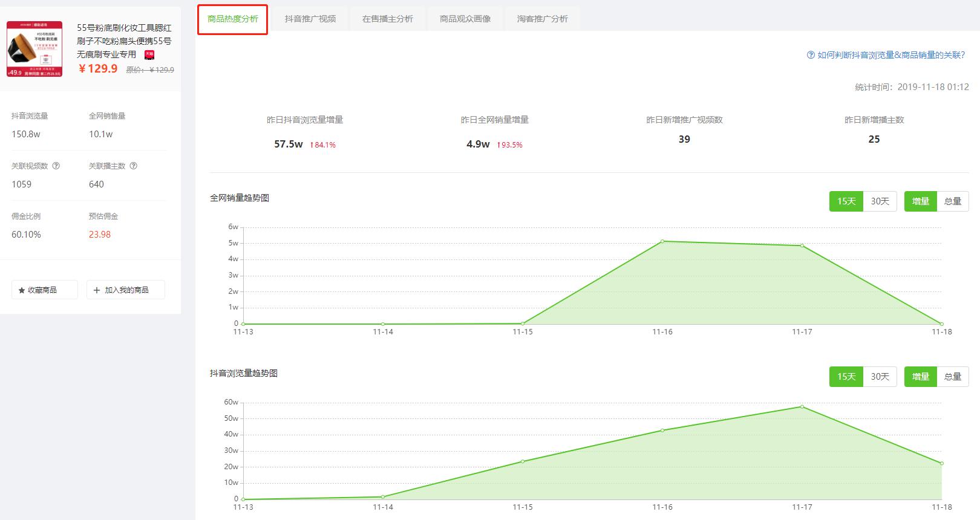Click 11-18 data point on 抖音浏览量趋势图

(942, 463)
